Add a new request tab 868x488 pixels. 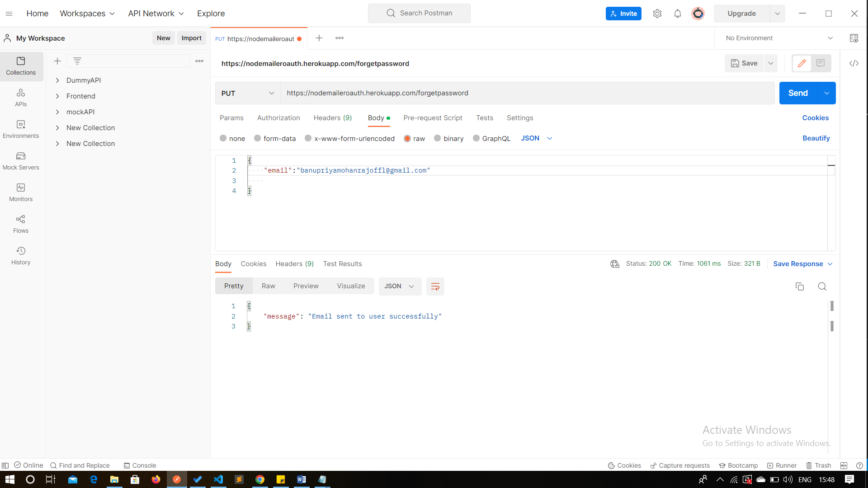coord(319,38)
